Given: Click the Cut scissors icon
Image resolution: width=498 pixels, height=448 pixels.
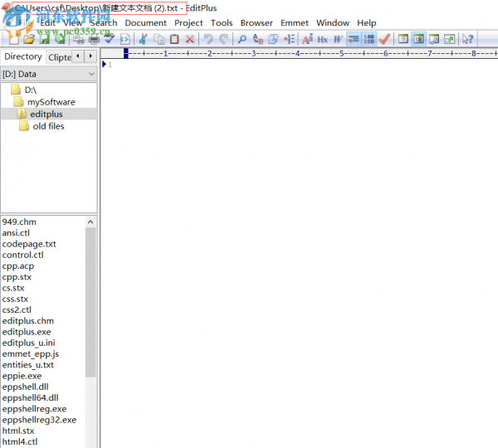Looking at the screenshot, I should [x=144, y=39].
